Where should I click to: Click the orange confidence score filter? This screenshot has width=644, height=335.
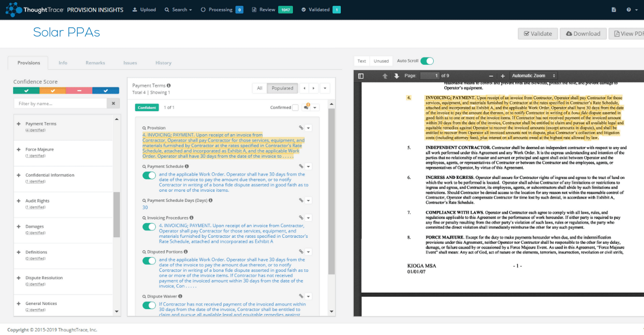point(53,90)
